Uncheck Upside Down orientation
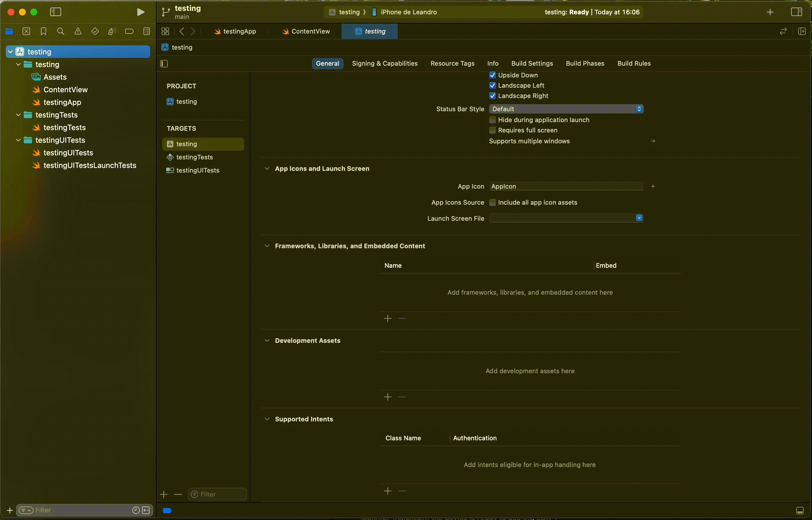 (x=493, y=75)
